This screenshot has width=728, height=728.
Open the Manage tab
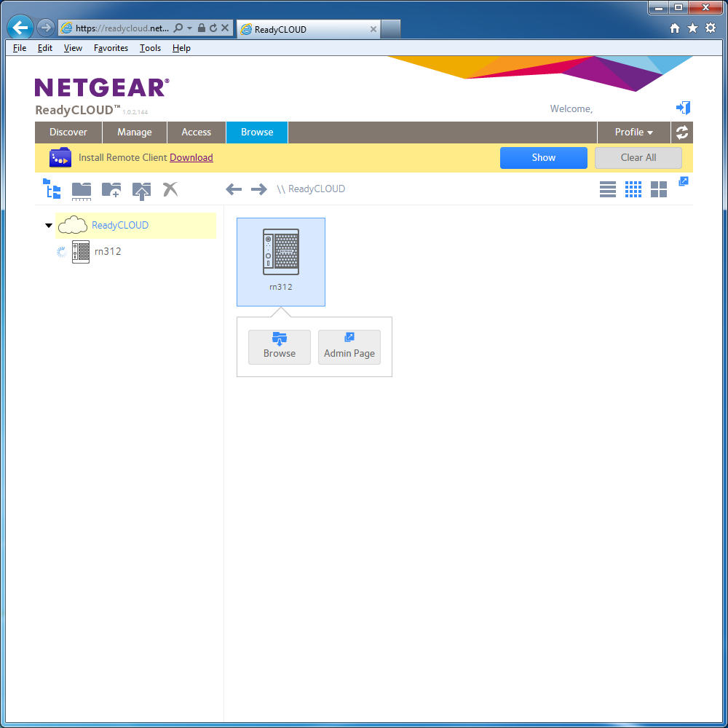[135, 132]
